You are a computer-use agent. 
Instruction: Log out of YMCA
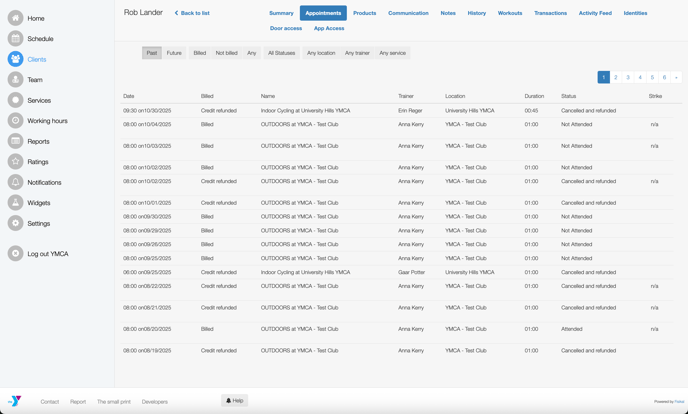(x=15, y=254)
